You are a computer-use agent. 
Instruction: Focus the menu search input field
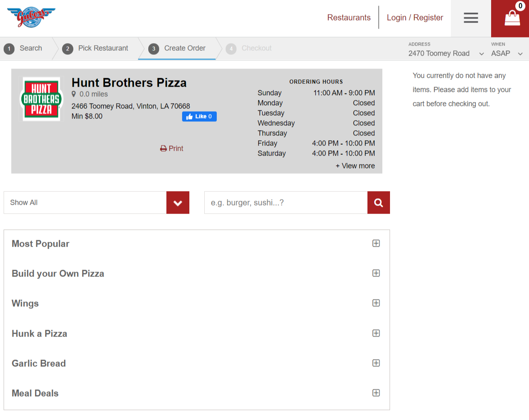[x=286, y=202]
